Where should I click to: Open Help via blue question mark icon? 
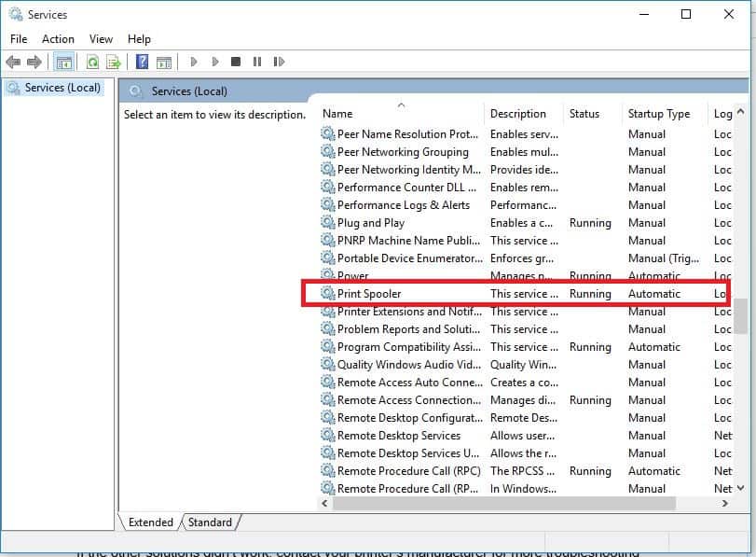143,63
